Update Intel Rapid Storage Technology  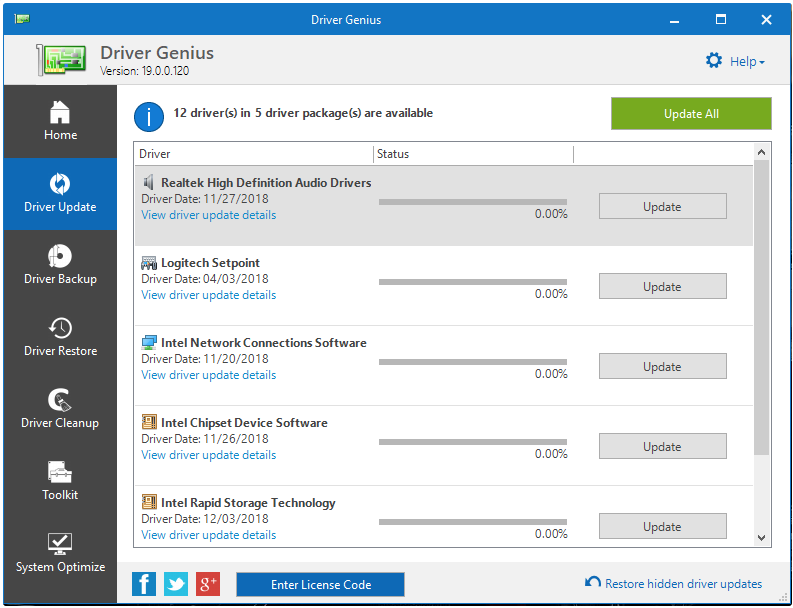point(663,526)
